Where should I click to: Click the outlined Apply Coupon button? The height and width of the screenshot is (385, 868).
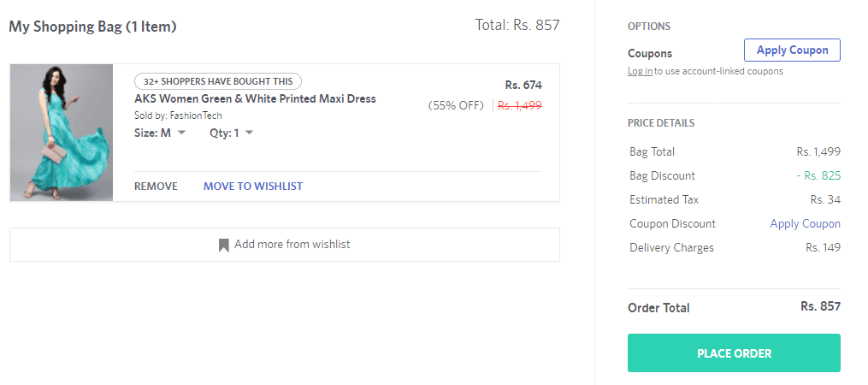point(792,50)
